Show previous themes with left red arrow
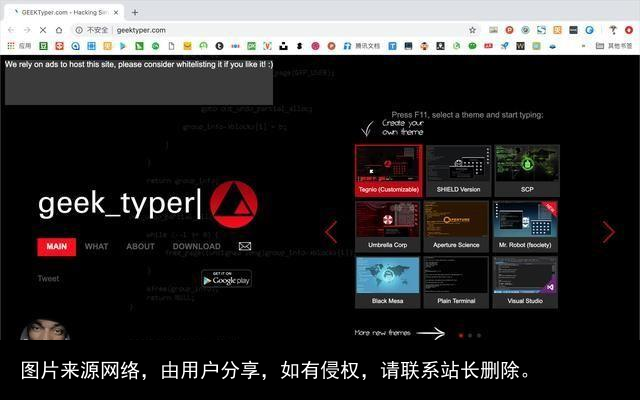The height and width of the screenshot is (400, 640). click(x=331, y=232)
